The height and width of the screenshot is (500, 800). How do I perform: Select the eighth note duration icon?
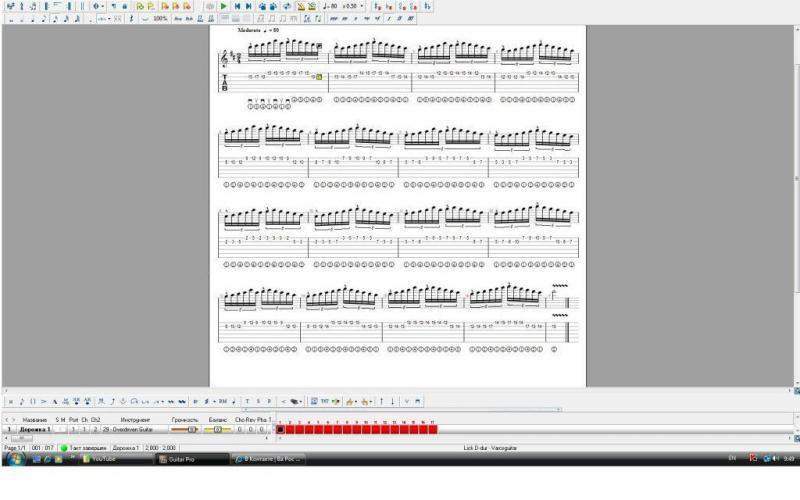44,18
